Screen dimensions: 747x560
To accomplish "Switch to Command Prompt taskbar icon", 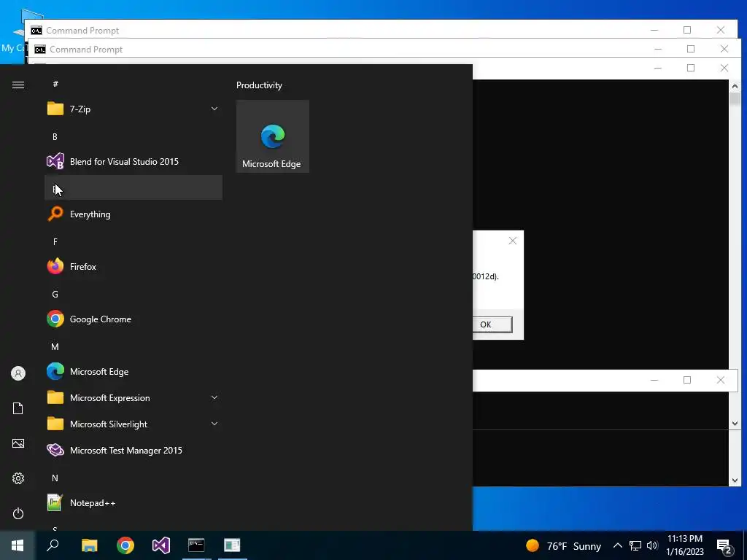I will point(196,545).
